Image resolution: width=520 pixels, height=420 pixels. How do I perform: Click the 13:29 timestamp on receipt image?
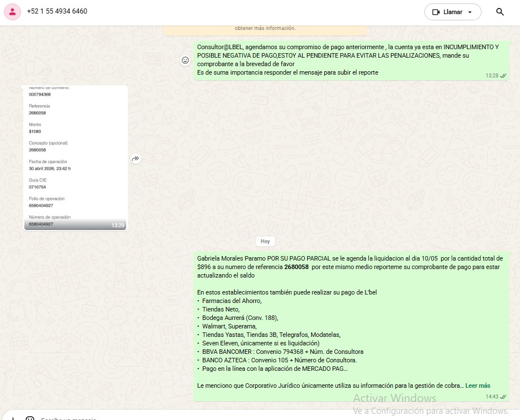117,225
